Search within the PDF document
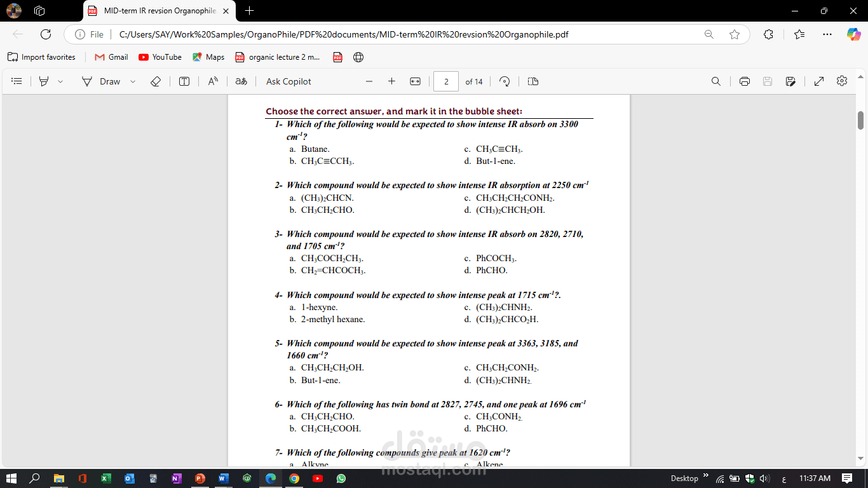 716,81
